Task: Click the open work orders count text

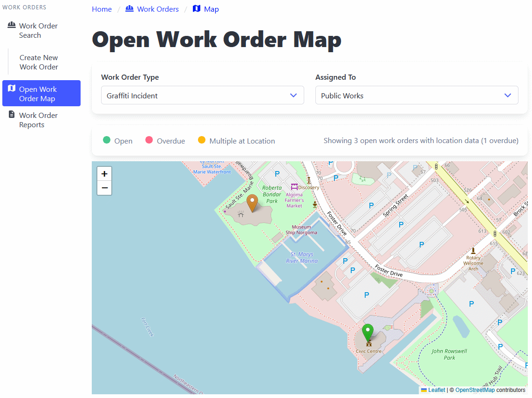Action: (421, 140)
